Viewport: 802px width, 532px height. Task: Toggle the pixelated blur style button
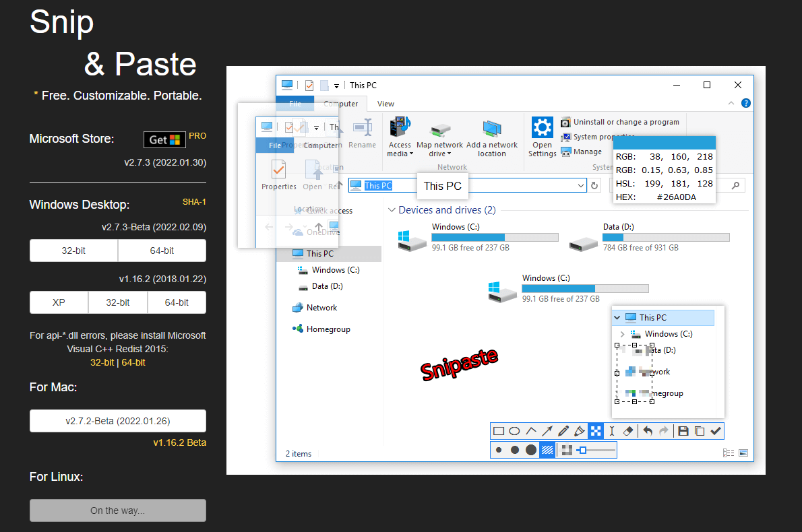(566, 451)
